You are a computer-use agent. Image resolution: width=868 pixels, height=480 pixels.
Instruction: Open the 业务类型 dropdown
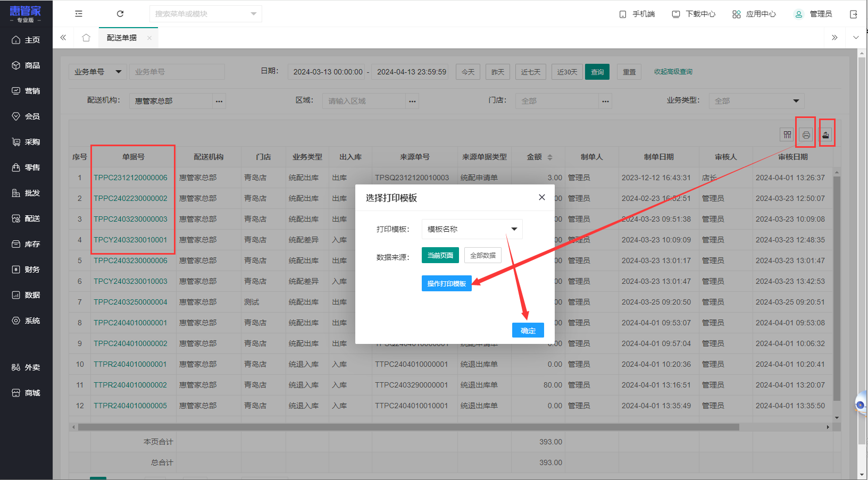tap(756, 101)
